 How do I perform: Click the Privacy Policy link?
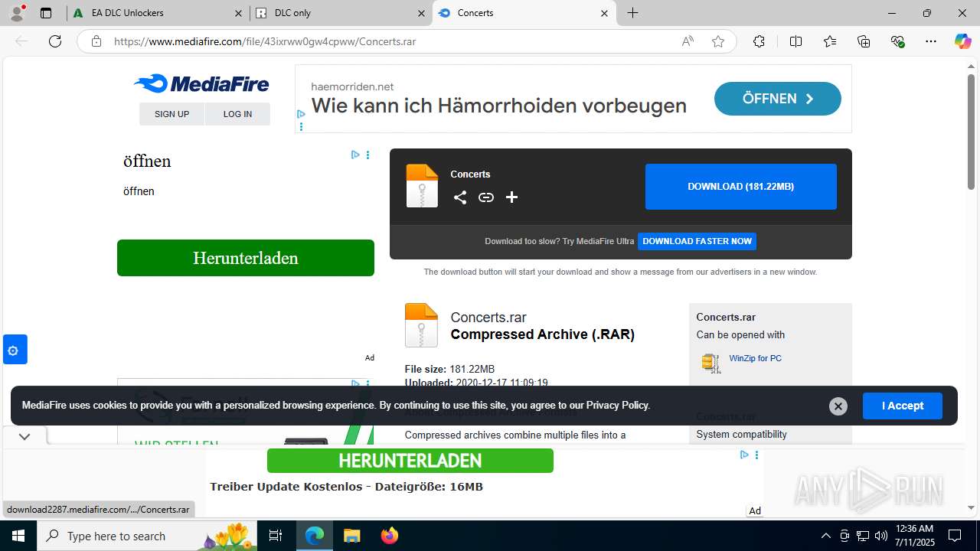(x=618, y=406)
